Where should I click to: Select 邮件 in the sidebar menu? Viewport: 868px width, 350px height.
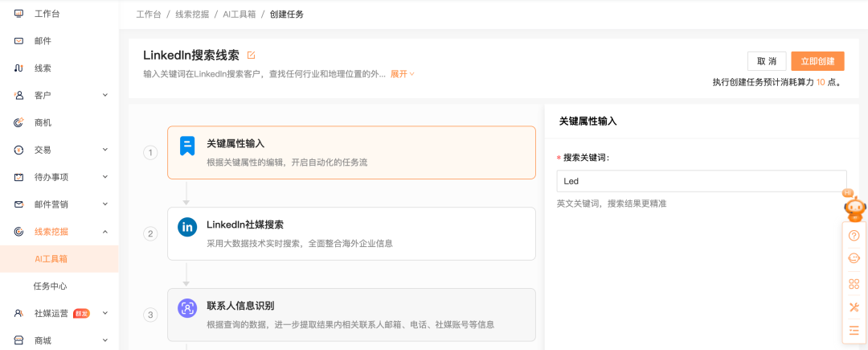click(x=43, y=41)
